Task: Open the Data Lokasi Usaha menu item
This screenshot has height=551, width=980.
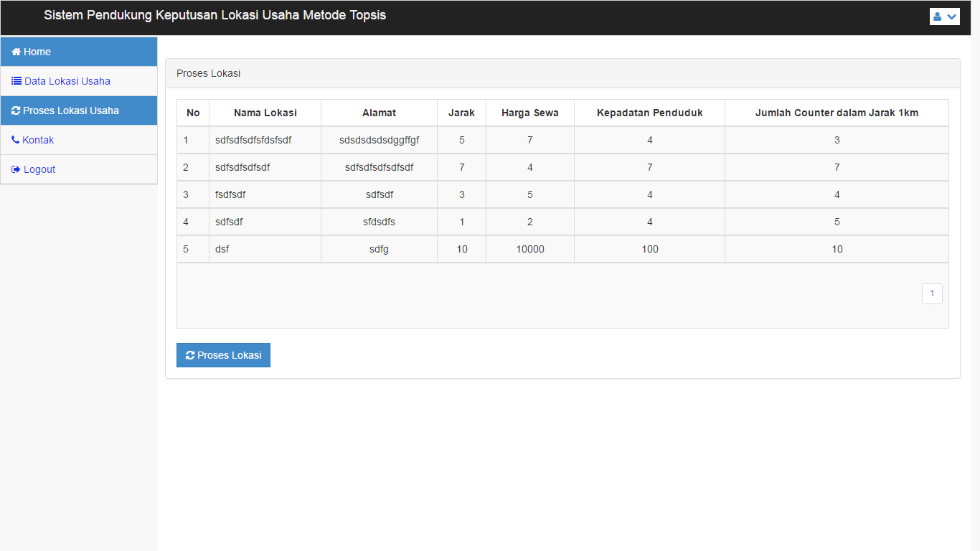Action: (x=79, y=81)
